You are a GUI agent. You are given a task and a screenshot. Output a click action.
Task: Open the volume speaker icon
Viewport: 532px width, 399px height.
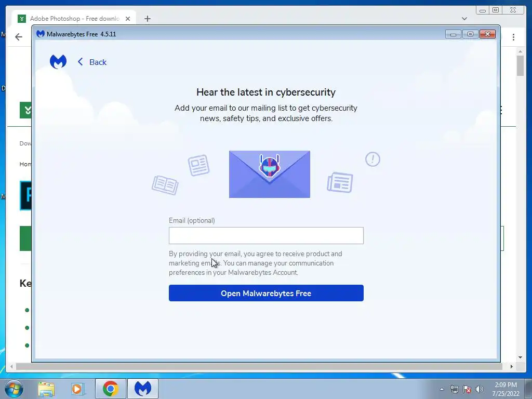pos(479,389)
